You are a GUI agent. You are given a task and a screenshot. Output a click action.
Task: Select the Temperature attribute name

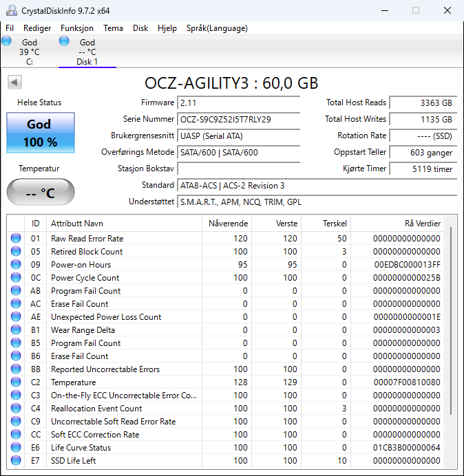pyautogui.click(x=73, y=382)
